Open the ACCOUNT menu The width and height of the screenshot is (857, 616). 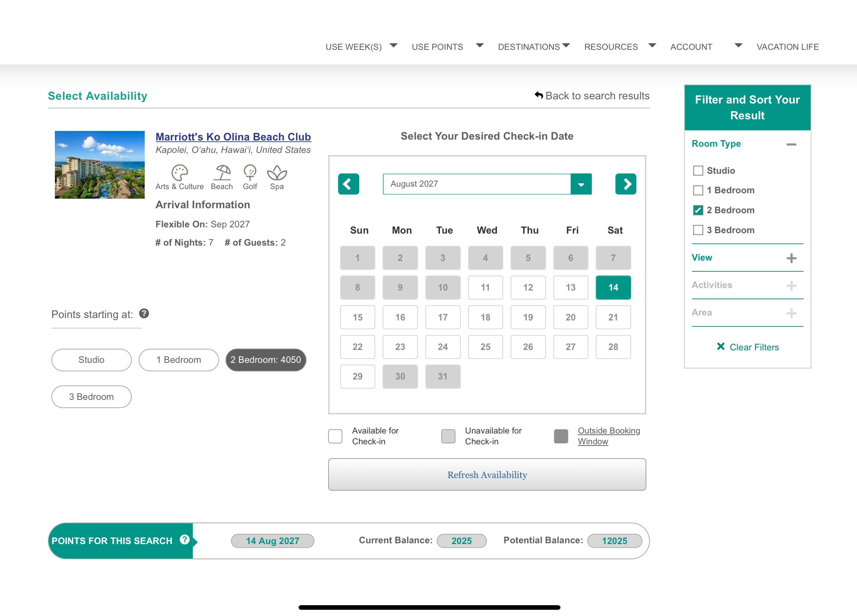coord(691,47)
